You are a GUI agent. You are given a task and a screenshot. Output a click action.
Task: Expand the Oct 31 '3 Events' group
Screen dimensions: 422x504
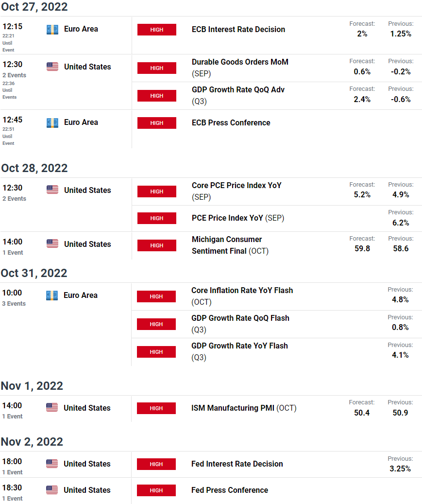14,303
